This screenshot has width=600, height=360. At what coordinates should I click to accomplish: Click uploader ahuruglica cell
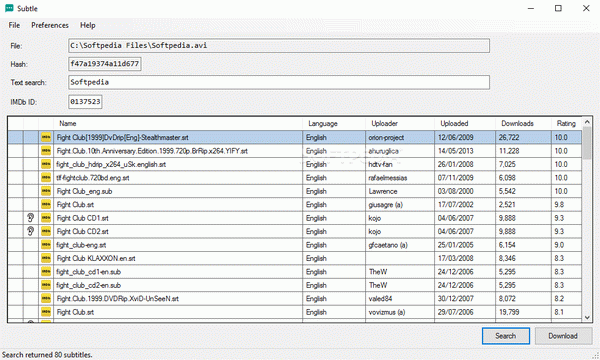click(x=400, y=151)
